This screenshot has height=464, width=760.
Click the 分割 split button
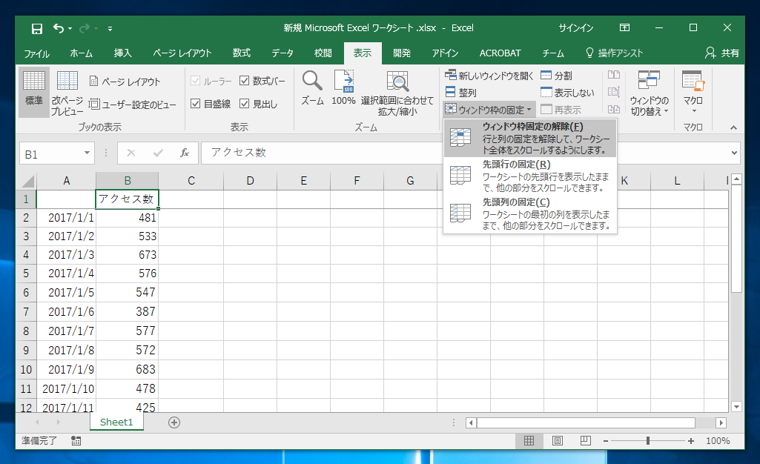(556, 76)
